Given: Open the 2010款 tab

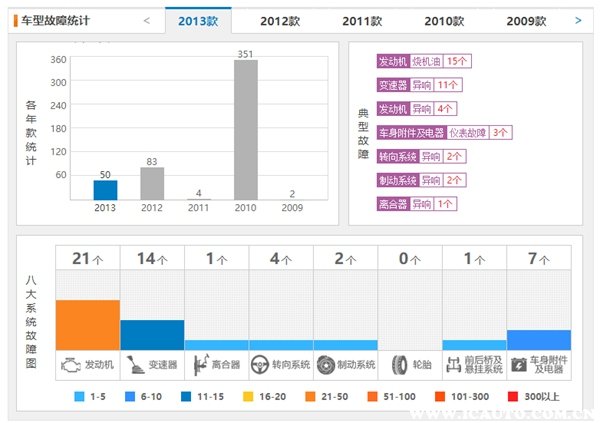Looking at the screenshot, I should pos(443,21).
